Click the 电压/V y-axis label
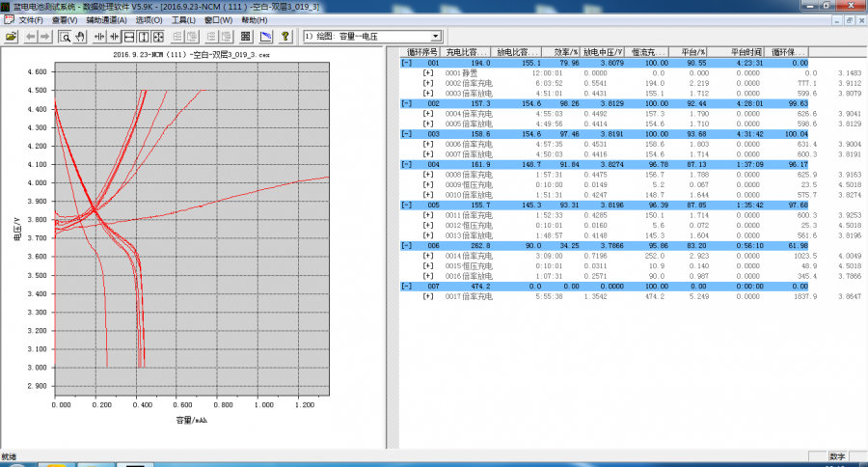The width and height of the screenshot is (868, 467). click(17, 229)
